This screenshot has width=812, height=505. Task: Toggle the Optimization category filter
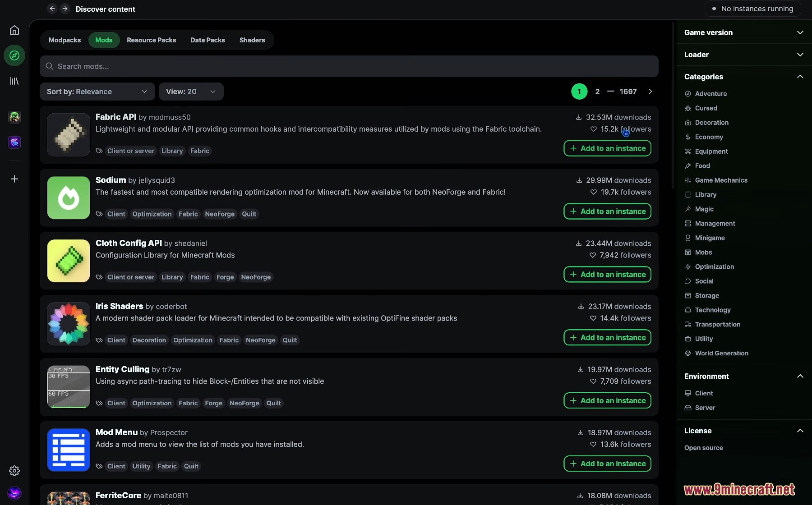click(x=709, y=267)
